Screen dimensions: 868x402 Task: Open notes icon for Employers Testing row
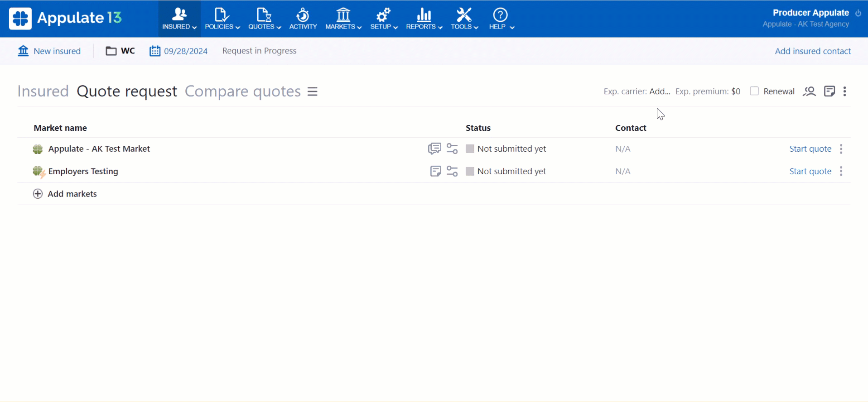tap(435, 171)
